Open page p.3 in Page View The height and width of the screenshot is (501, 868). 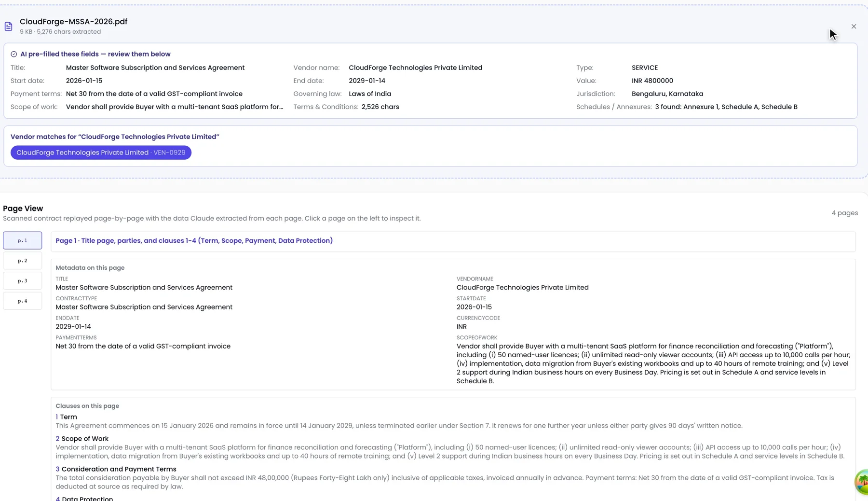pyautogui.click(x=23, y=281)
